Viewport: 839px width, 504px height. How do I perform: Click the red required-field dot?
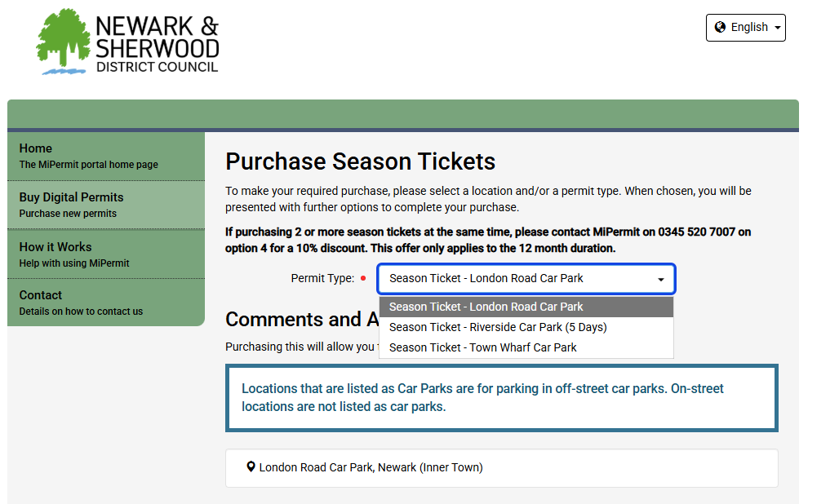pyautogui.click(x=363, y=278)
